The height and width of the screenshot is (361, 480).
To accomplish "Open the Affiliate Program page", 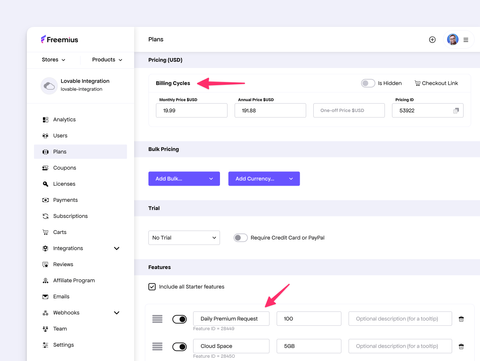I will point(74,280).
